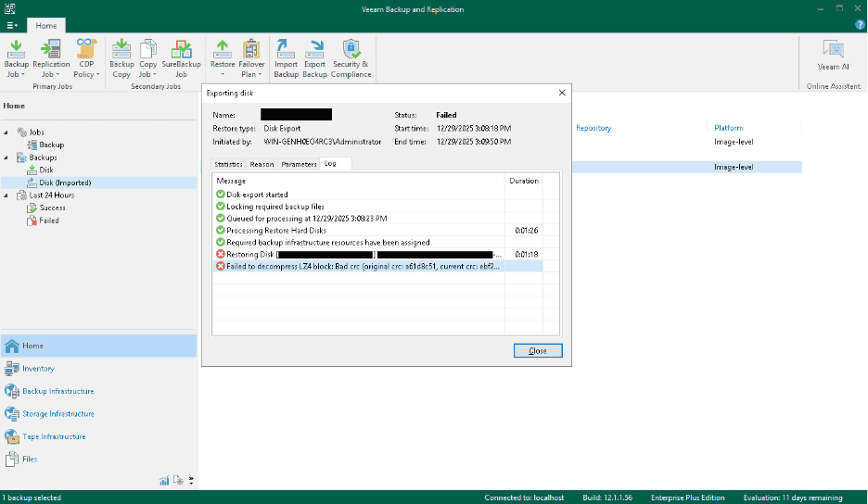Select the Import Backup ribbon icon
Screen dimensions: 868x504
287,58
